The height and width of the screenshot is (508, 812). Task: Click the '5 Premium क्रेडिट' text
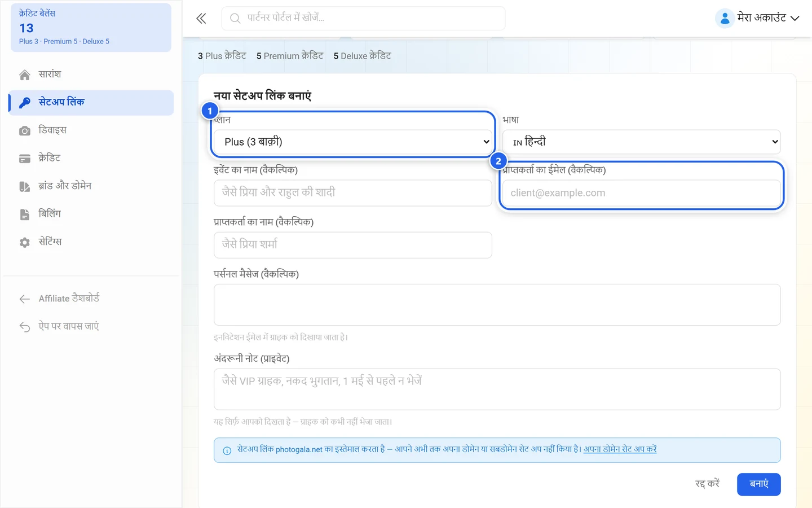pyautogui.click(x=290, y=56)
